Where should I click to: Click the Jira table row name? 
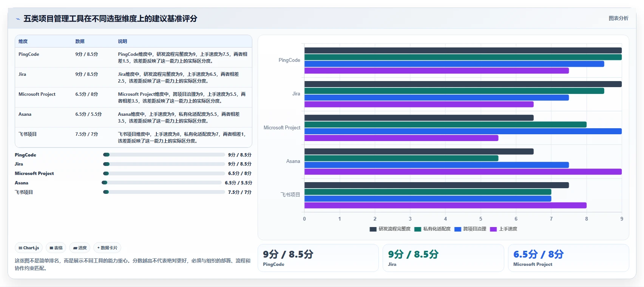tap(22, 74)
